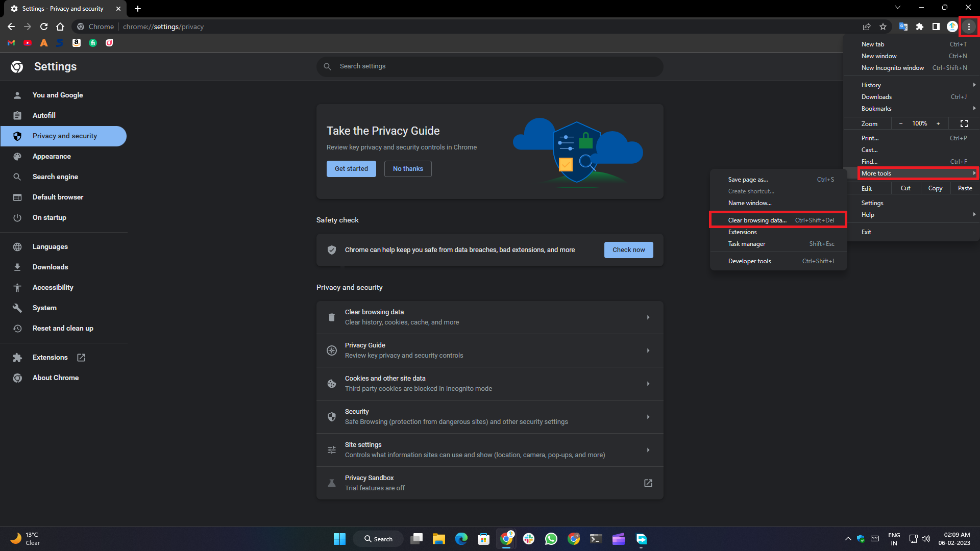Expand Clear browsing data settings row

(x=489, y=317)
